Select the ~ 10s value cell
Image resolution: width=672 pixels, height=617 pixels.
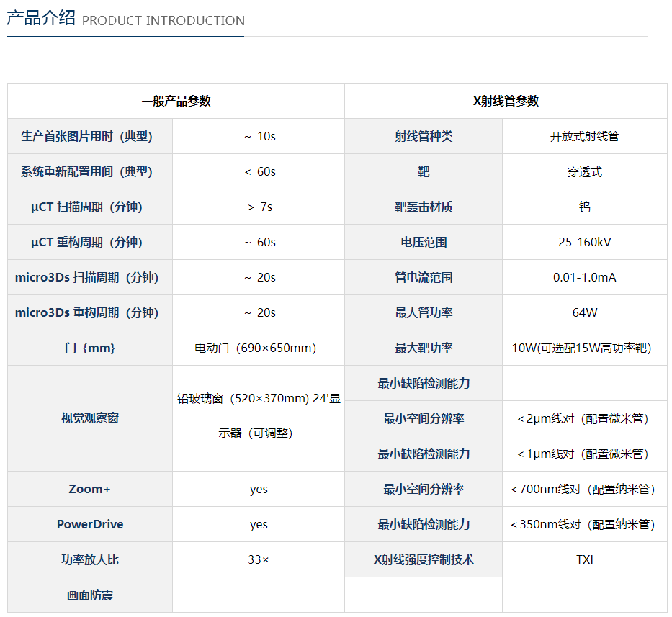click(x=259, y=137)
